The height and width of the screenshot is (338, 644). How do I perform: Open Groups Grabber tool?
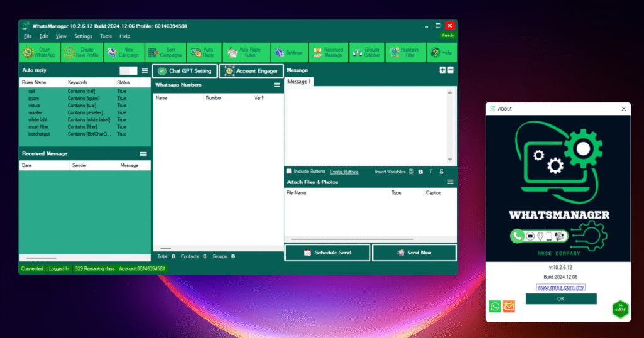click(365, 53)
